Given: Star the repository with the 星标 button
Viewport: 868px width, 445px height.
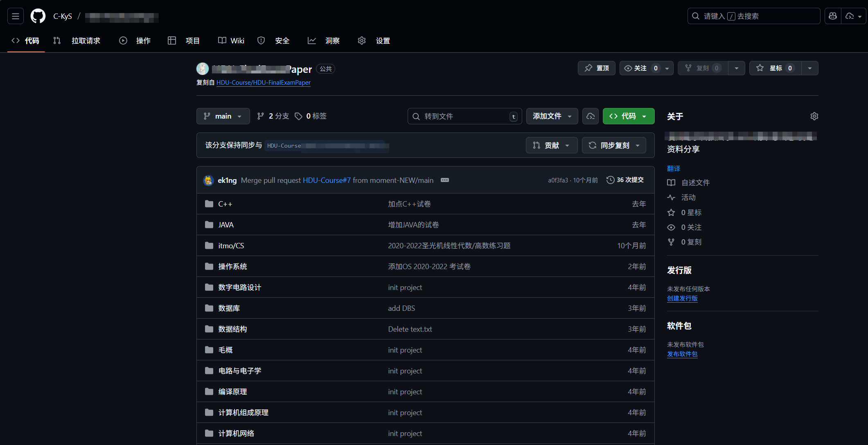Looking at the screenshot, I should click(x=775, y=68).
